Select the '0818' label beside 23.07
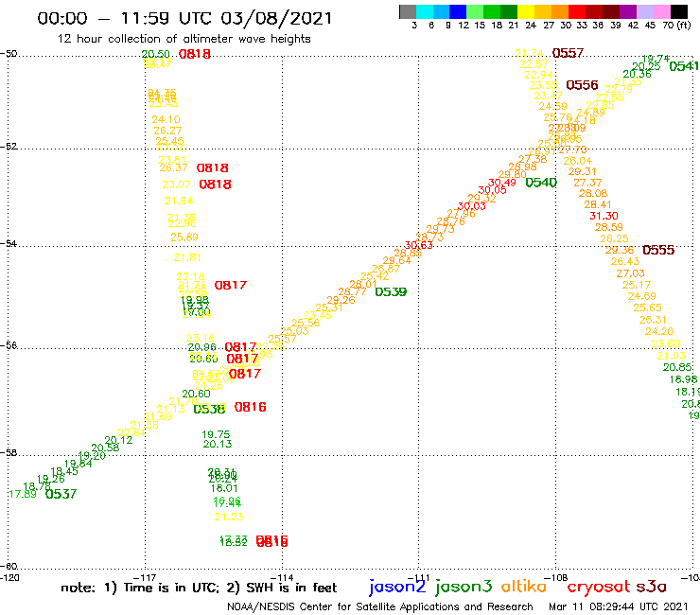The height and width of the screenshot is (615, 700). (215, 184)
